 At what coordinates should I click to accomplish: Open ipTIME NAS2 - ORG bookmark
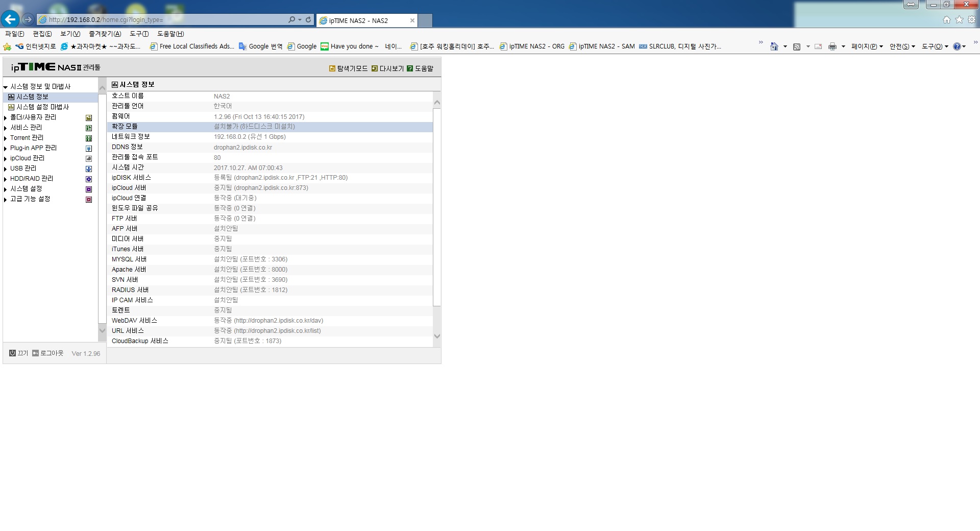pos(532,46)
